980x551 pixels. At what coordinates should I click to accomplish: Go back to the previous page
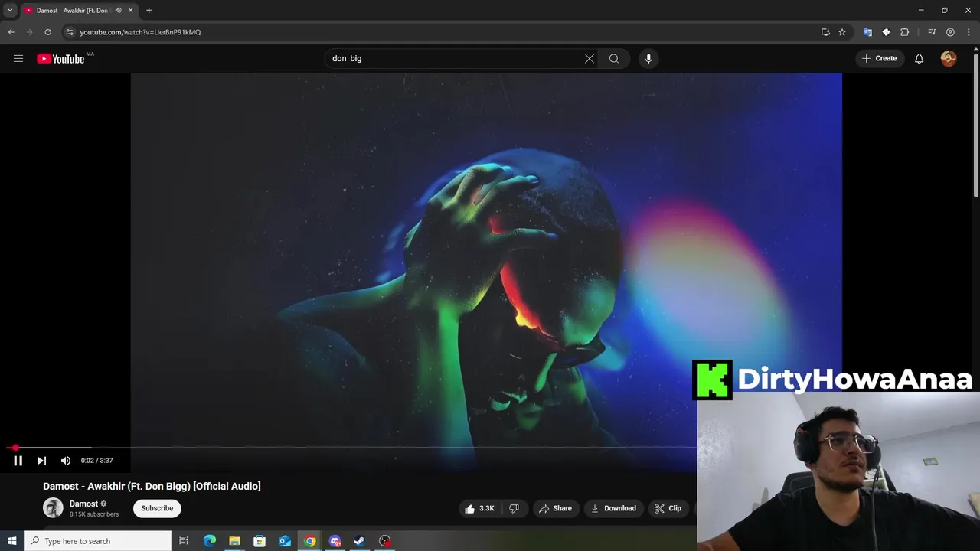pos(11,32)
